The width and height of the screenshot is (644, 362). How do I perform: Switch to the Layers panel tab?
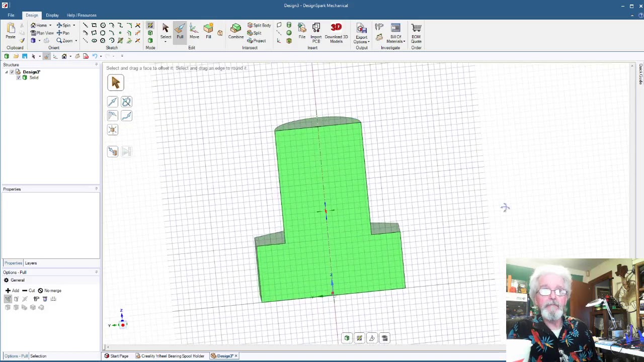[31, 263]
